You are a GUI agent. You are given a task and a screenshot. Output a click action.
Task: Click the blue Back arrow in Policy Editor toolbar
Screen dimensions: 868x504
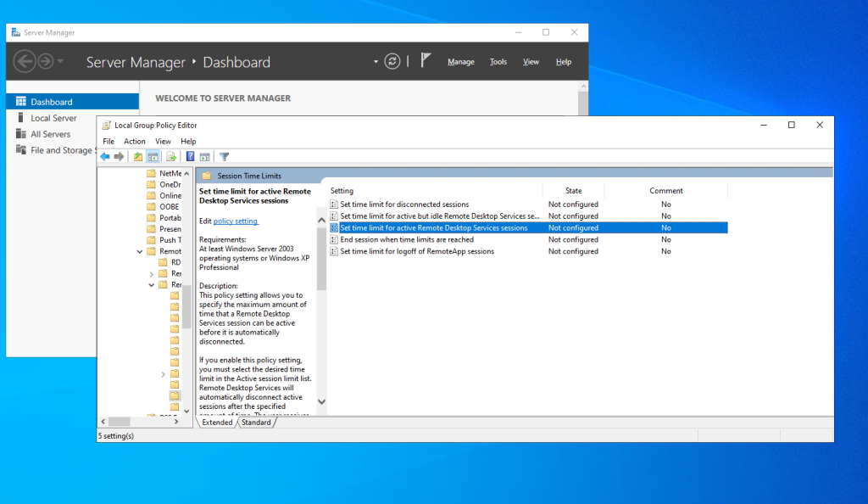tap(104, 157)
